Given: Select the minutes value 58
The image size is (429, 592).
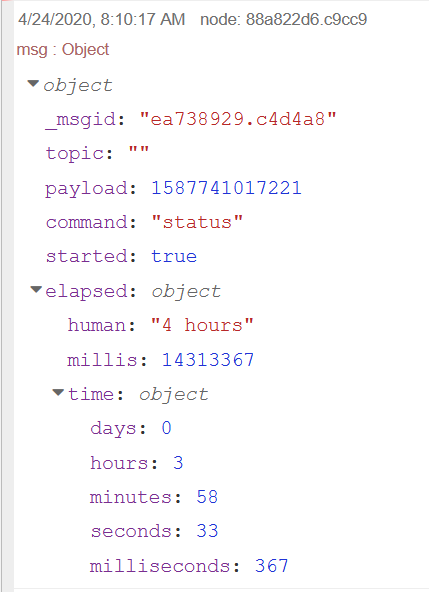Looking at the screenshot, I should [207, 497].
